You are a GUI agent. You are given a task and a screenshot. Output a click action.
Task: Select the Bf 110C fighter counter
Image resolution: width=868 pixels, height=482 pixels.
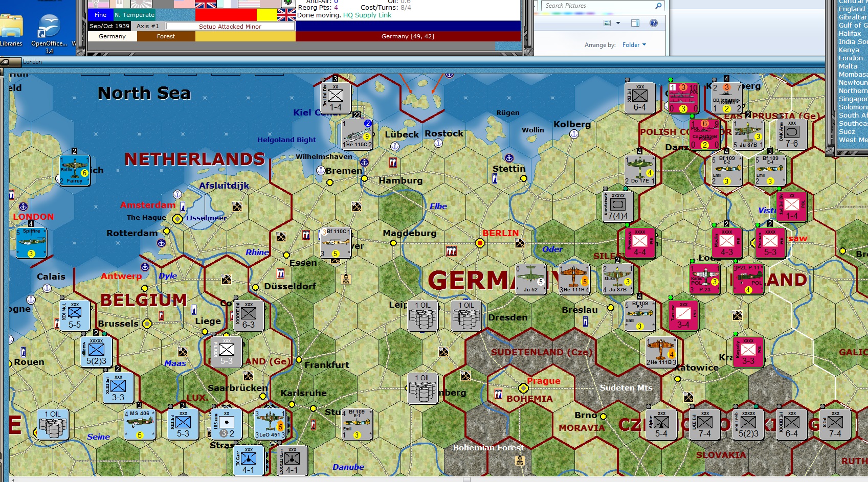336,243
